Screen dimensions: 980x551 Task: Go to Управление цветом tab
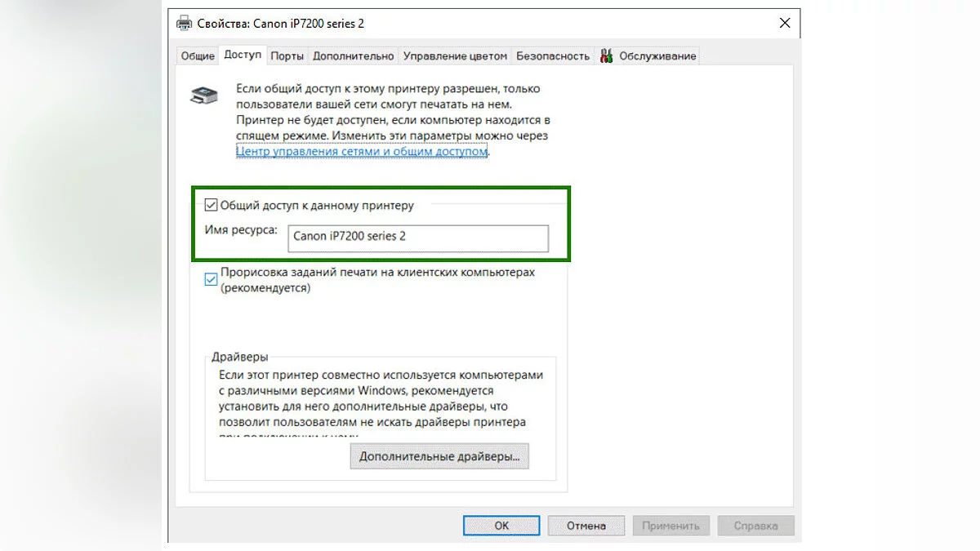[456, 56]
